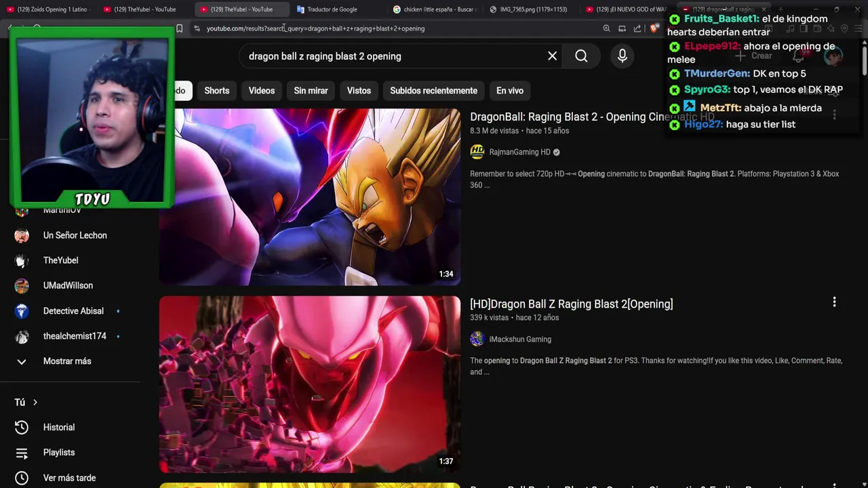Screen dimensions: 868x488
Task: Clear the YouTube search box with the X
Action: 552,56
